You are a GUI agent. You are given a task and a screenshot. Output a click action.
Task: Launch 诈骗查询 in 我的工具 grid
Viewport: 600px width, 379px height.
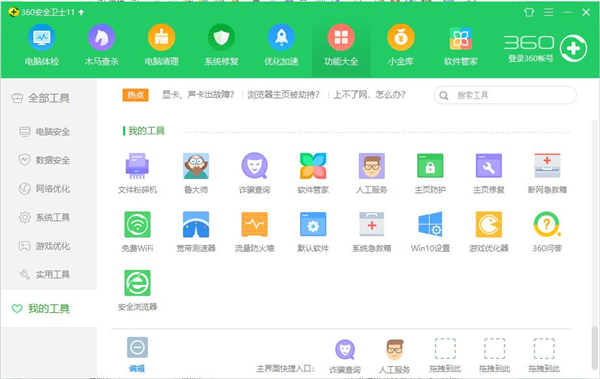[x=254, y=173]
